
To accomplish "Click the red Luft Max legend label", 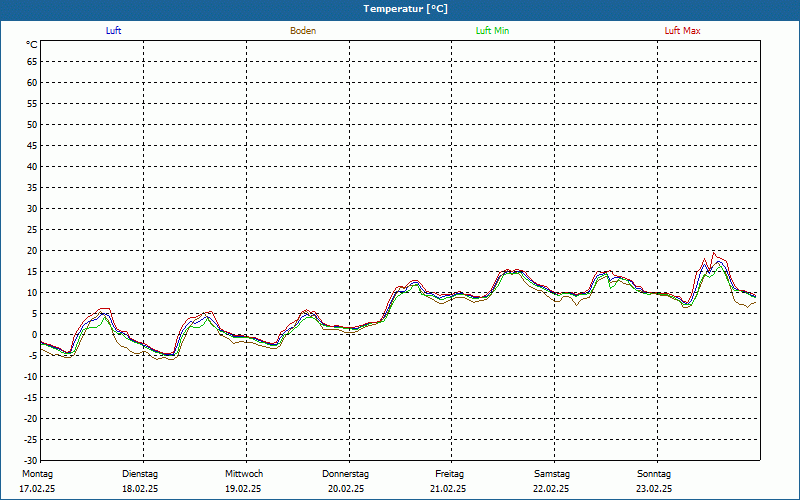I will (x=682, y=31).
